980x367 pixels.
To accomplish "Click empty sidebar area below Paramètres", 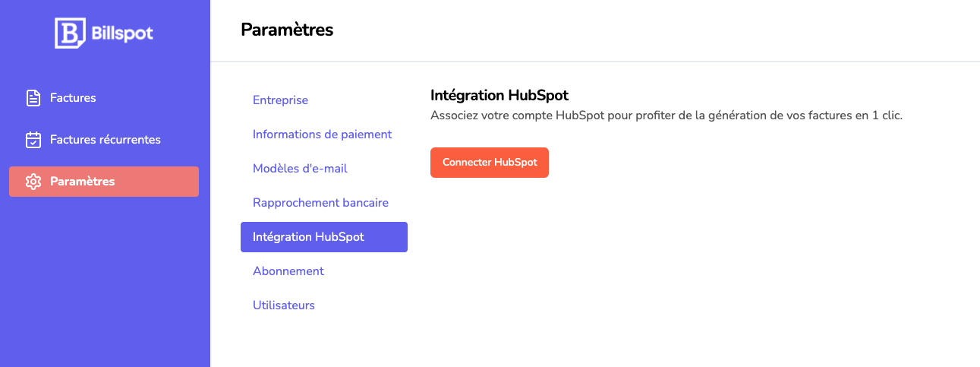I will (x=105, y=281).
